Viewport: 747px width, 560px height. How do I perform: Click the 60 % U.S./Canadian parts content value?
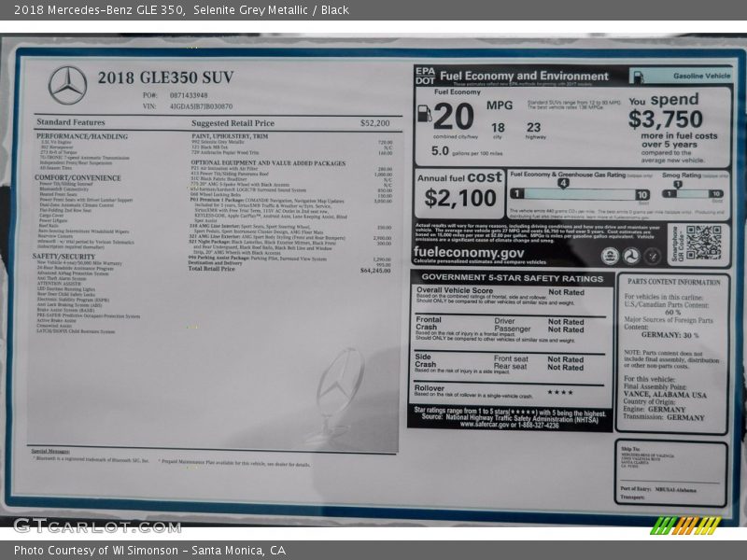coord(672,313)
